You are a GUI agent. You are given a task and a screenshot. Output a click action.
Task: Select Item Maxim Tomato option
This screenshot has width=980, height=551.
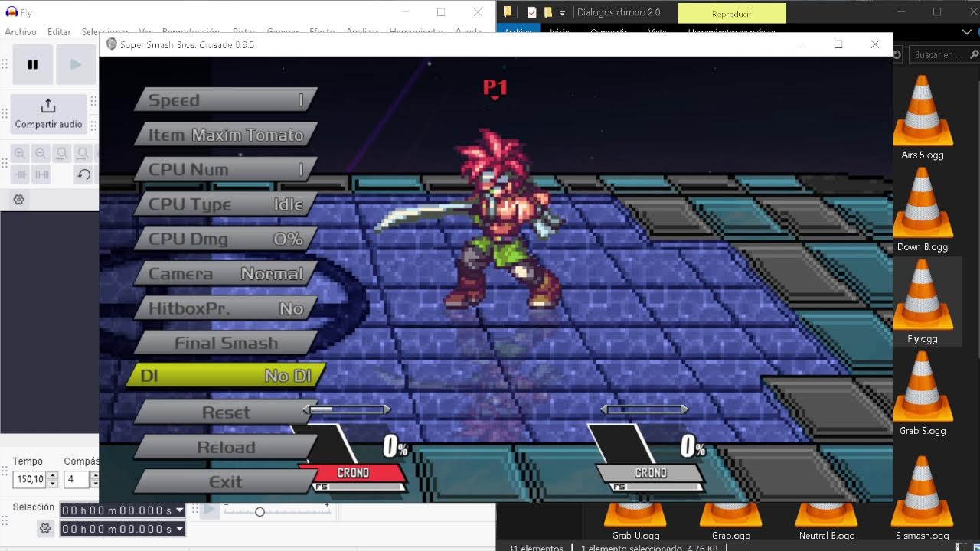click(226, 135)
